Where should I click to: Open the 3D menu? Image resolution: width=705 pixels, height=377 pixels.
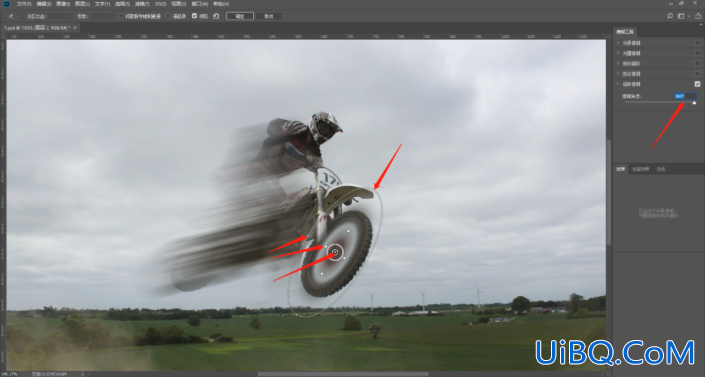(x=160, y=4)
